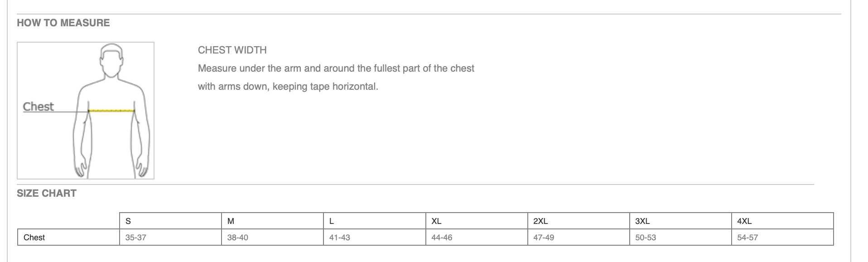Click the 38-40 chest measurement cell
Image resolution: width=868 pixels, height=262 pixels.
(272, 237)
